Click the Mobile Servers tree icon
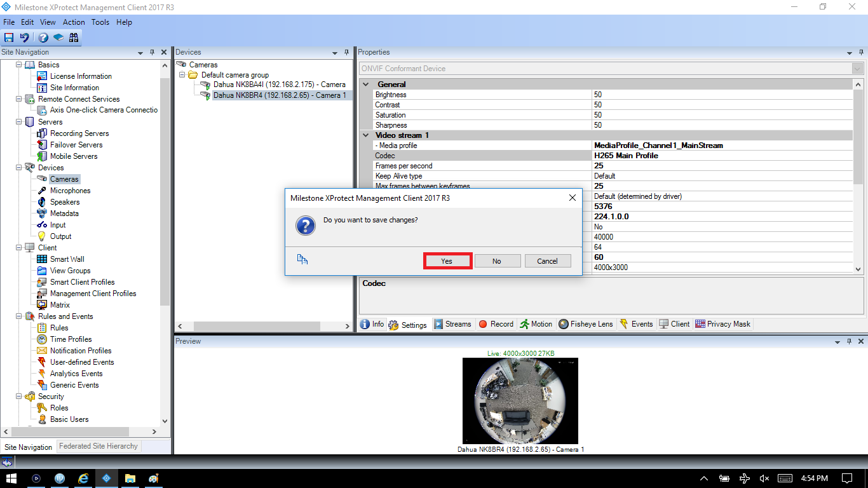This screenshot has width=868, height=488. click(x=42, y=156)
